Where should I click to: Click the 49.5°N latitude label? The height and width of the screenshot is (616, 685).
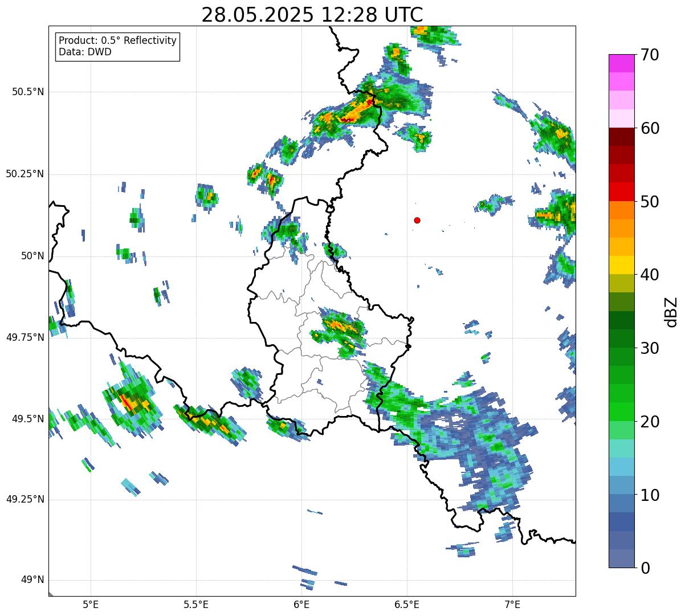tap(28, 419)
